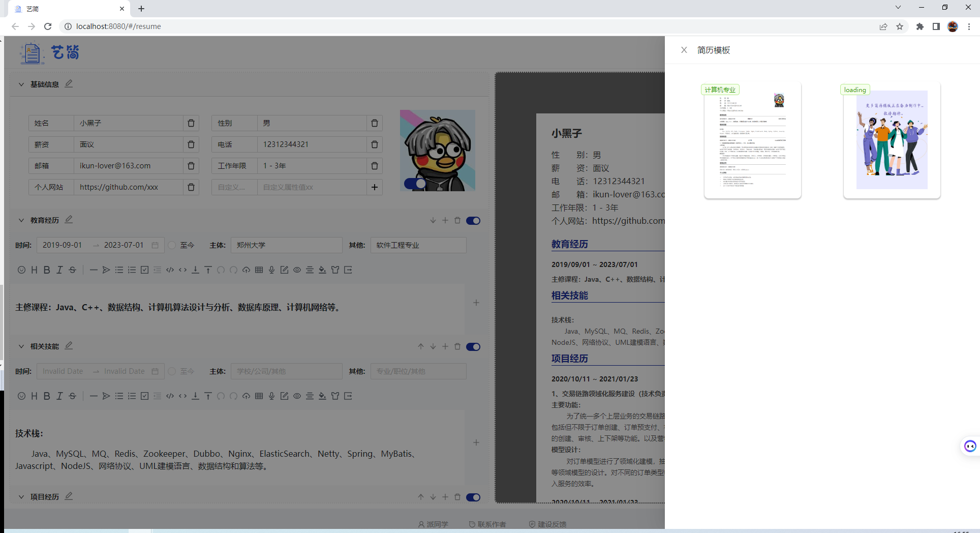This screenshot has width=980, height=533.
Task: Start voice recording in 相关技能 toolbar
Action: 271,396
